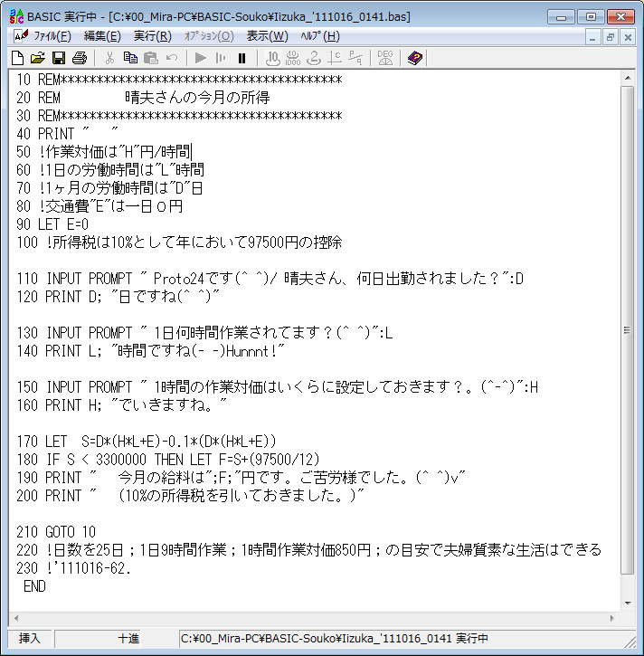Paste with the clipboard icon
This screenshot has height=656, width=644.
pos(151,58)
